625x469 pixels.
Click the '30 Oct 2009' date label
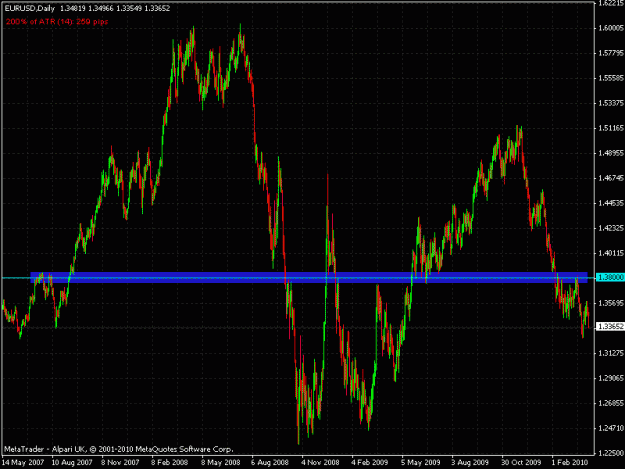click(521, 462)
